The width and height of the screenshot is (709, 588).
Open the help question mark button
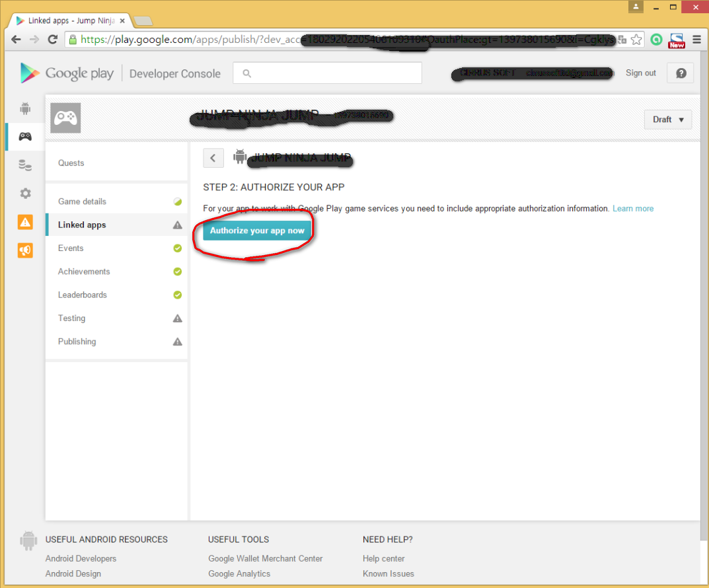pyautogui.click(x=681, y=73)
